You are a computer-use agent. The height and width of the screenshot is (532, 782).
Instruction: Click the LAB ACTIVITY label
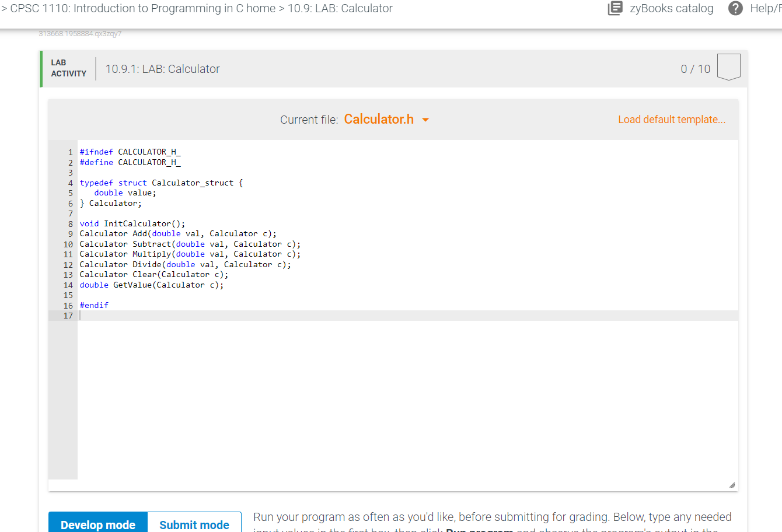pos(68,68)
